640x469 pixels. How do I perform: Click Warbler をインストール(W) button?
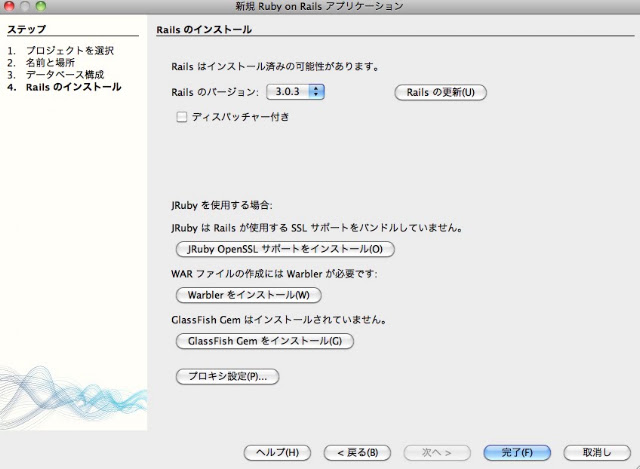pyautogui.click(x=249, y=295)
